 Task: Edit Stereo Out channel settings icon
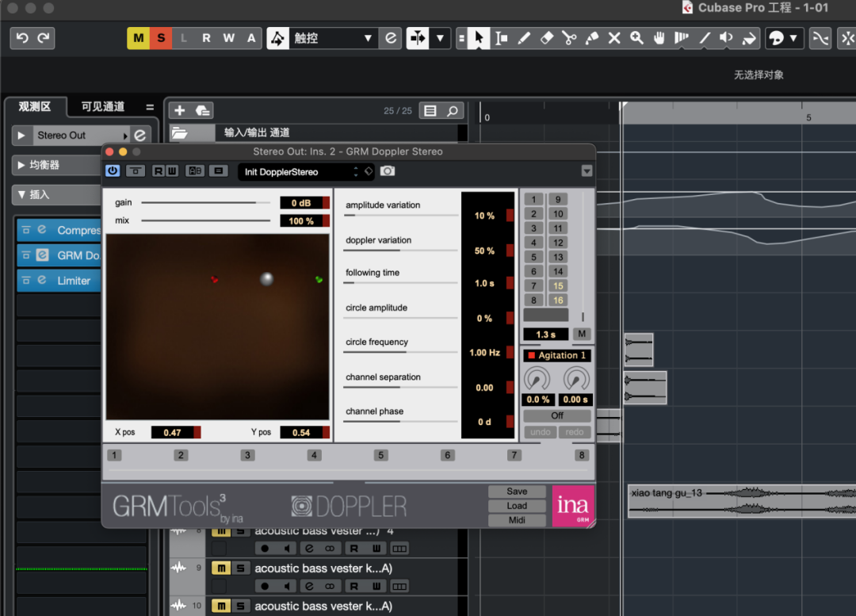pos(140,135)
